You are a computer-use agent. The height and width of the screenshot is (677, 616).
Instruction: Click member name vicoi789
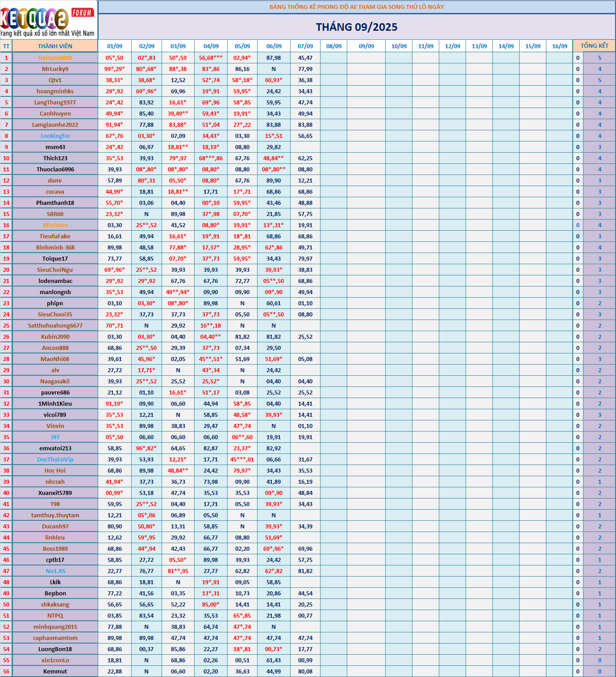[55, 415]
